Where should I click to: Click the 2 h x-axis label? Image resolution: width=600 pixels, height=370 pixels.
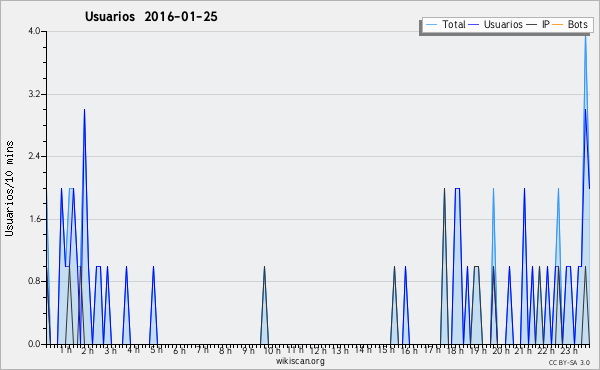87,350
